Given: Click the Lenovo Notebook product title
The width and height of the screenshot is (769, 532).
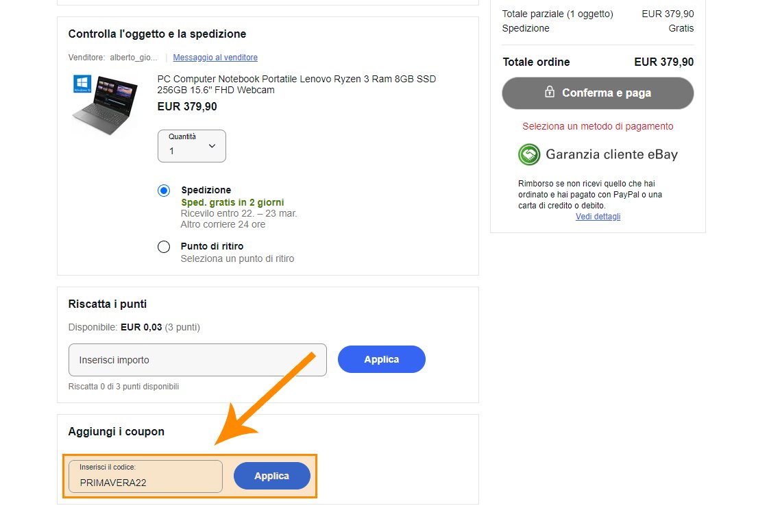Looking at the screenshot, I should (x=296, y=84).
